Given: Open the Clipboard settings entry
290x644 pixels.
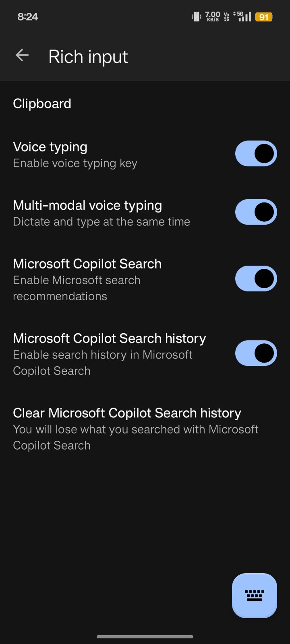Looking at the screenshot, I should (x=42, y=104).
